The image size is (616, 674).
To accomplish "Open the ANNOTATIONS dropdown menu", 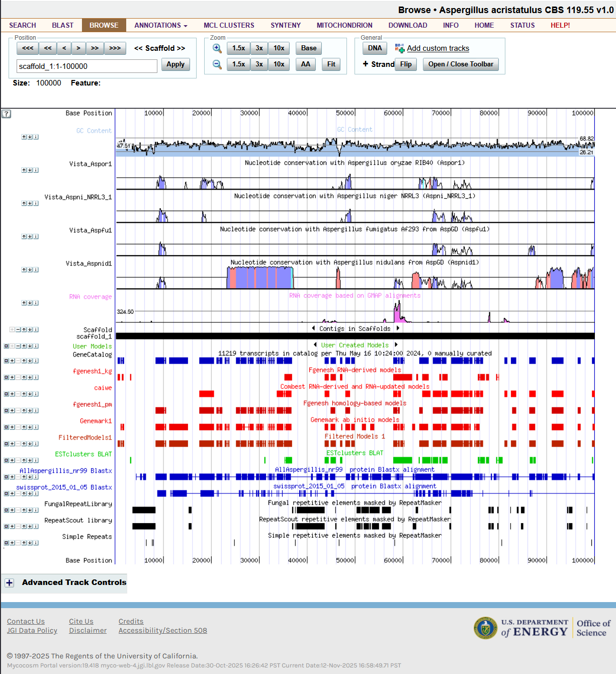I will click(x=160, y=25).
